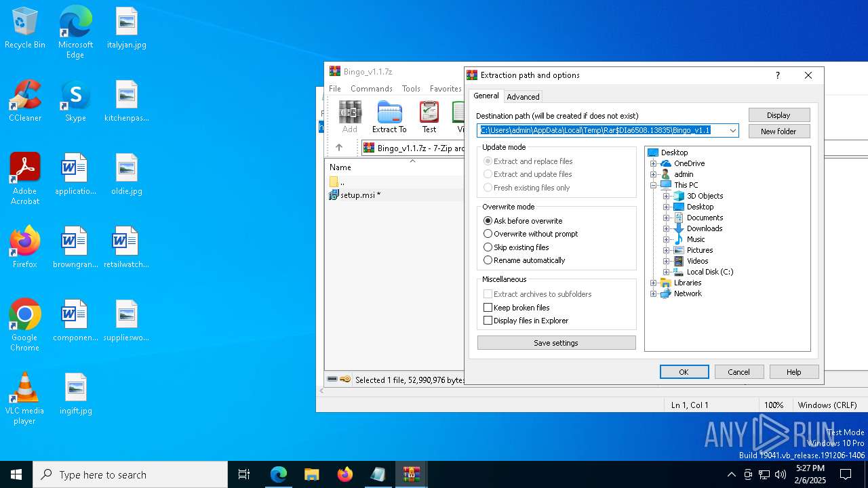This screenshot has width=868, height=488.
Task: Open VLC media player desktop shortcut
Action: tap(25, 399)
